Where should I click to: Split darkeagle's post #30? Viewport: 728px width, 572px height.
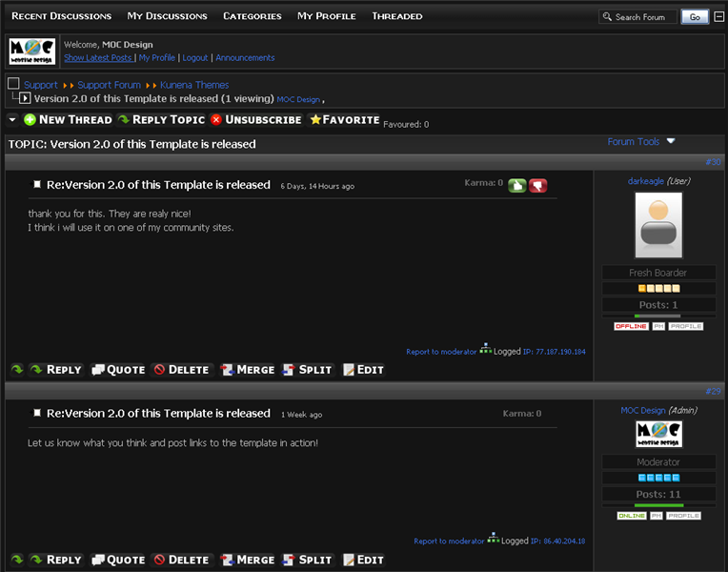[308, 370]
